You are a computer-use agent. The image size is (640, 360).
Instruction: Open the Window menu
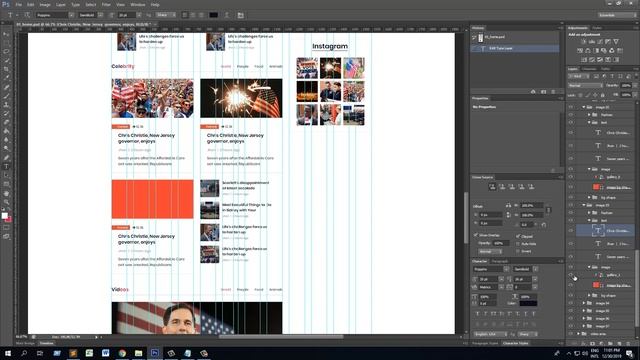138,4
